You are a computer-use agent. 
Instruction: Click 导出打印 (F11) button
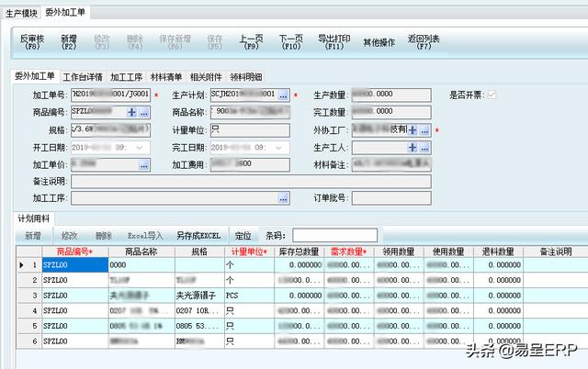(x=334, y=42)
